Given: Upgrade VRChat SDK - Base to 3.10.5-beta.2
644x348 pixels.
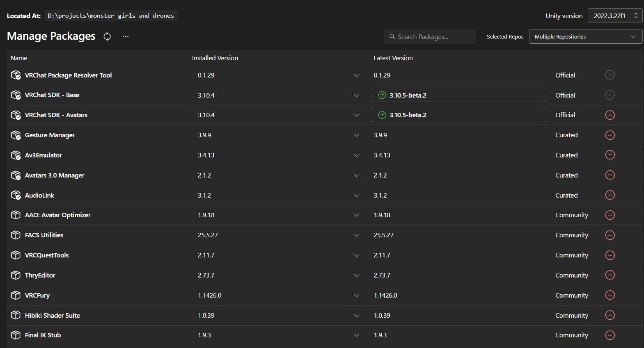Looking at the screenshot, I should coord(459,95).
